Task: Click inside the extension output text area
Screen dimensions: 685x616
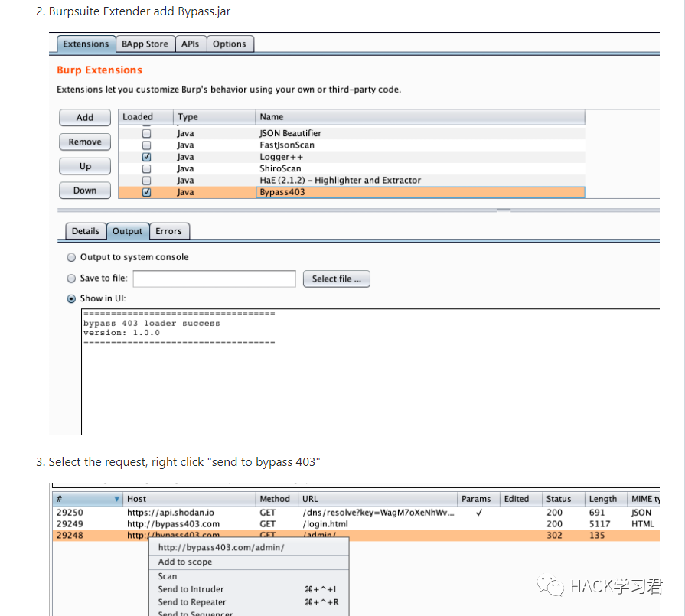Action: click(370, 372)
